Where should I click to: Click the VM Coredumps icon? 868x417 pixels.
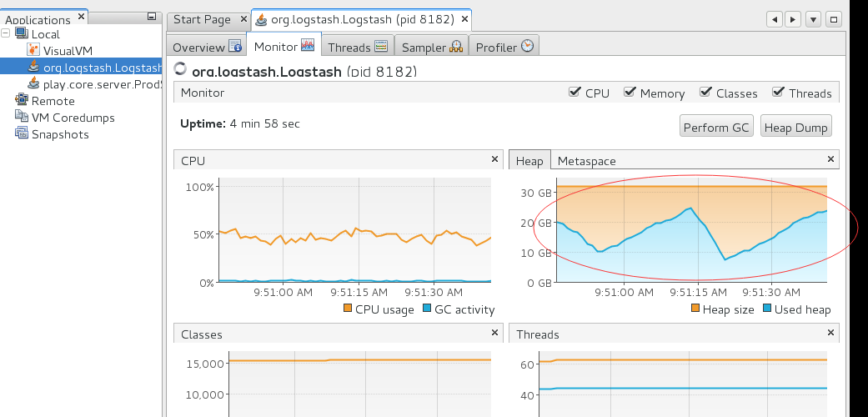pyautogui.click(x=21, y=117)
